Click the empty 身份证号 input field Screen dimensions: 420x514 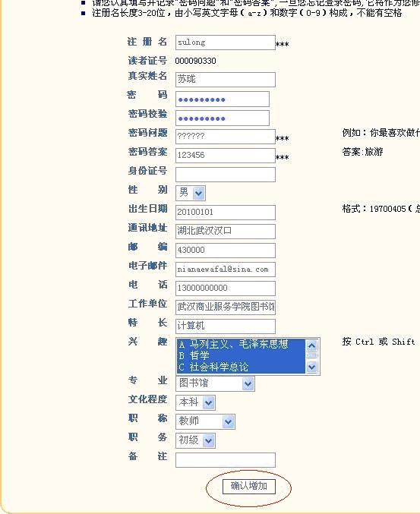226,175
